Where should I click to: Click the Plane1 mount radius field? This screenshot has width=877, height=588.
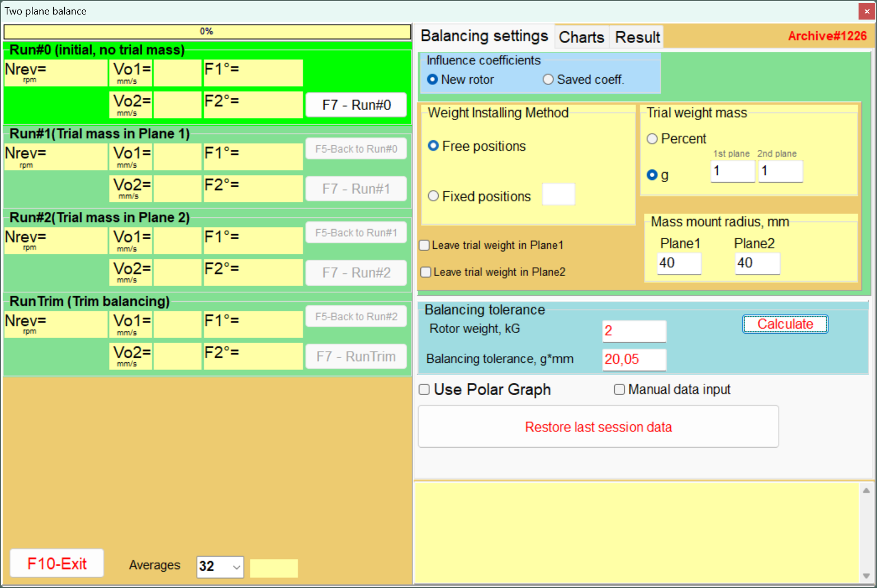click(x=679, y=263)
